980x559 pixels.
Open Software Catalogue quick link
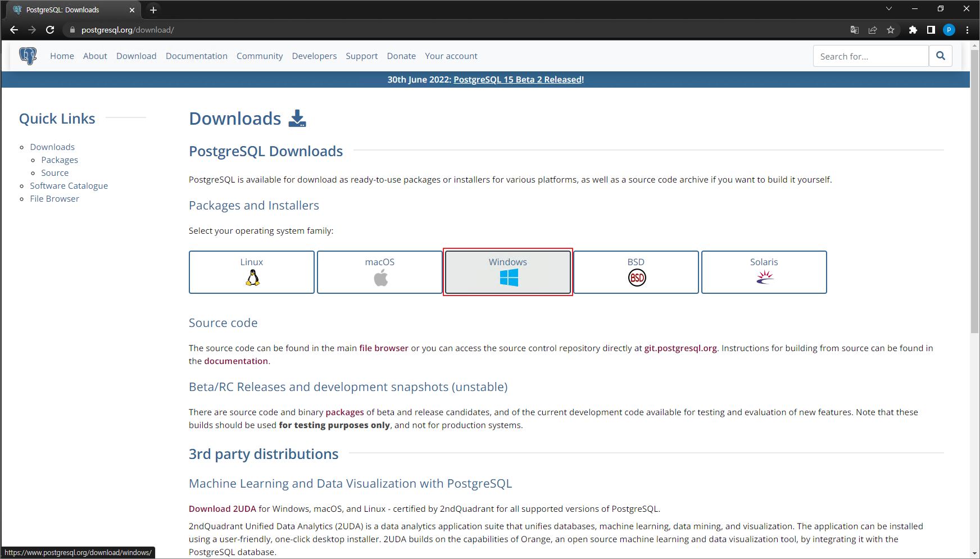coord(69,185)
